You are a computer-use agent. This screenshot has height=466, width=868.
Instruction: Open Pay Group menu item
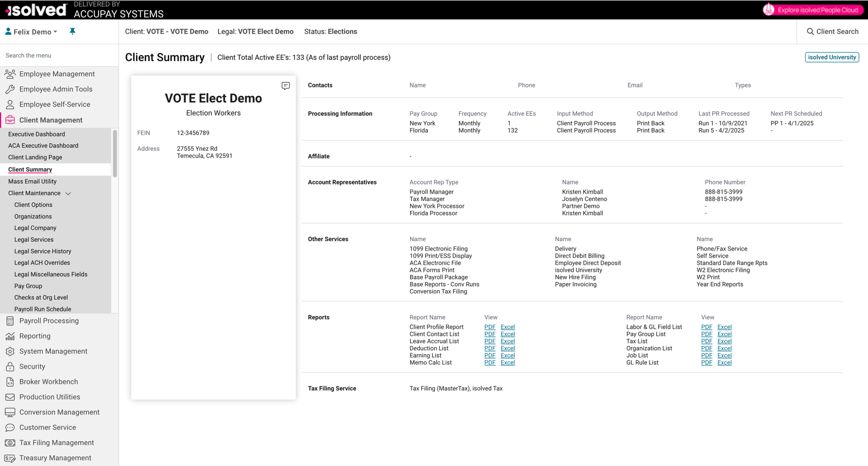(x=28, y=286)
